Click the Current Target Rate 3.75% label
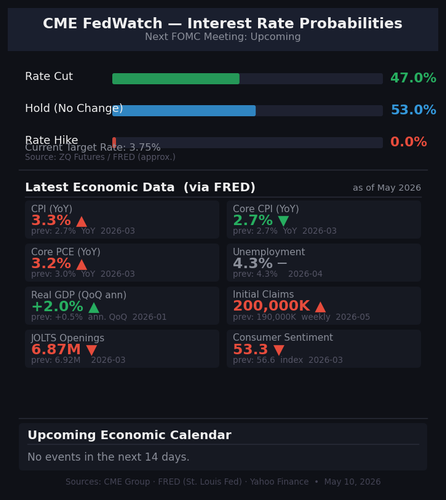 [x=93, y=147]
